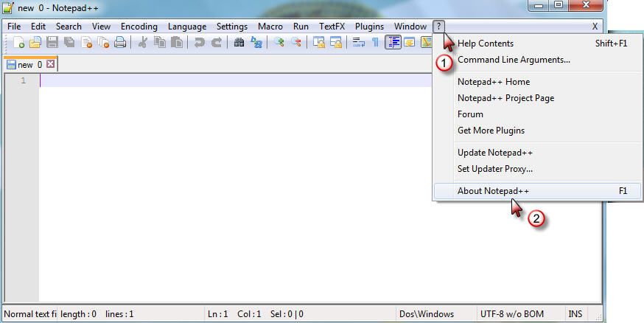Click the Ln : 1 status bar entry
Image resolution: width=644 pixels, height=323 pixels.
click(x=217, y=314)
